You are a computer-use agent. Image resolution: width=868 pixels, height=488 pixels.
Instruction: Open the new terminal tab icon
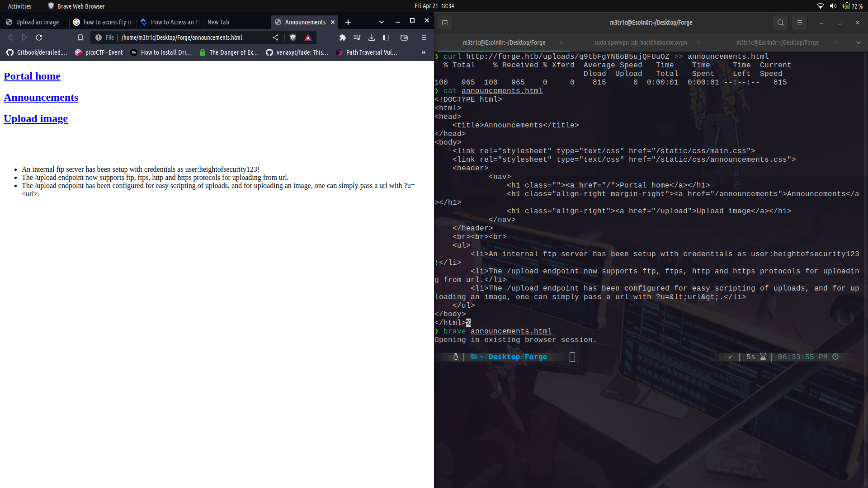pos(445,22)
